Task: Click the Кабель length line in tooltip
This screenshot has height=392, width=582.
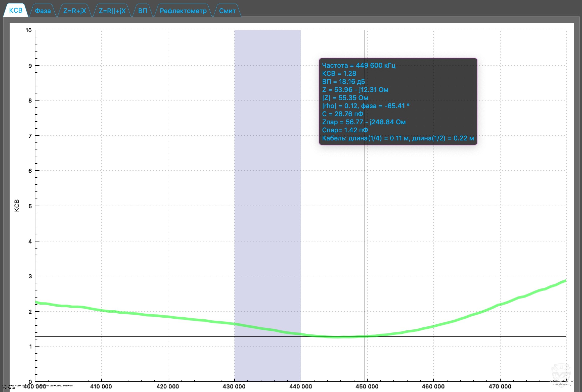Action: [398, 138]
